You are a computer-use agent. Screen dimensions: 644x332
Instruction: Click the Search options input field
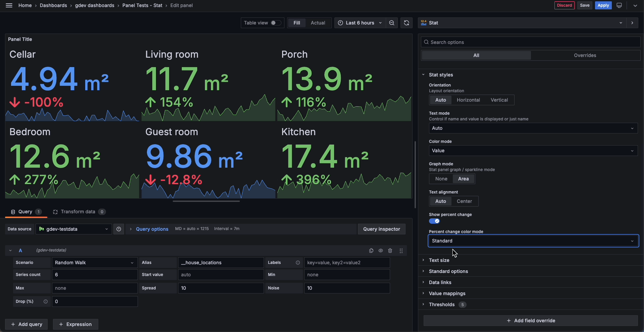[x=531, y=42]
